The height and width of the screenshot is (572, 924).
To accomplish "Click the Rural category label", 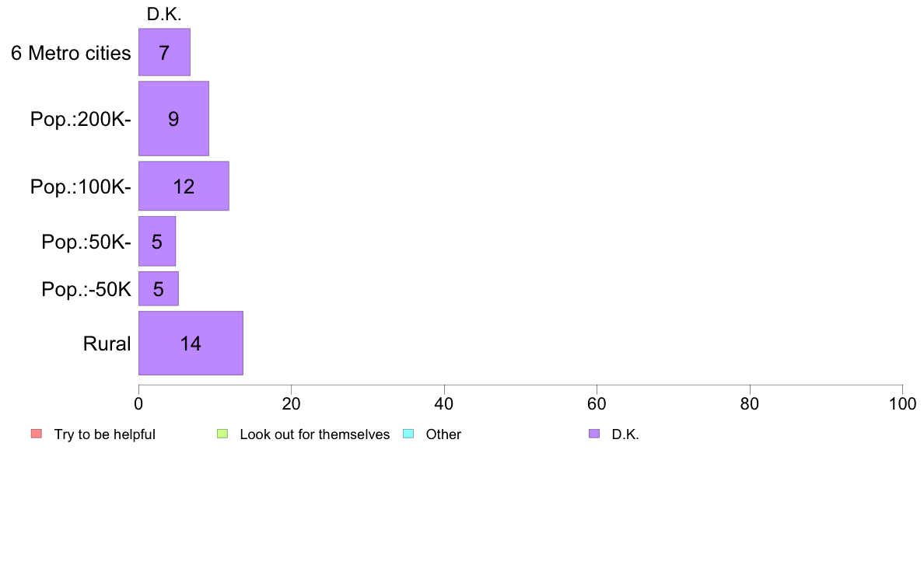I will (107, 344).
